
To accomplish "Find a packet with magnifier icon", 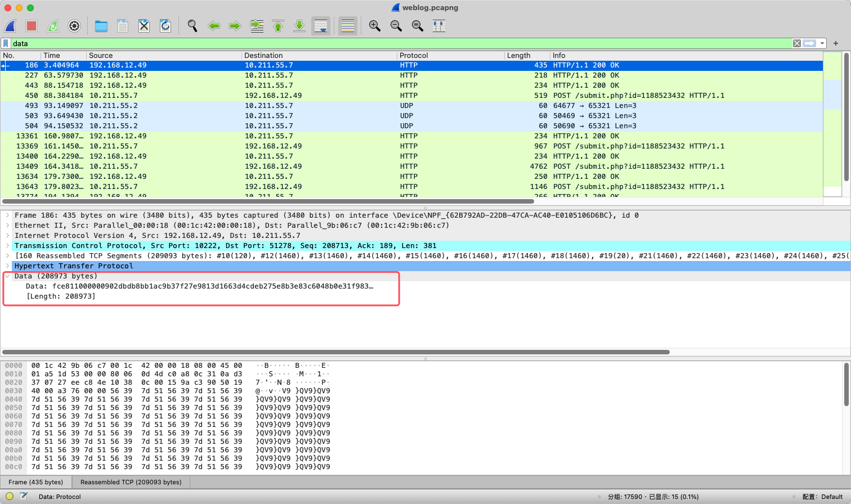I will pos(192,26).
